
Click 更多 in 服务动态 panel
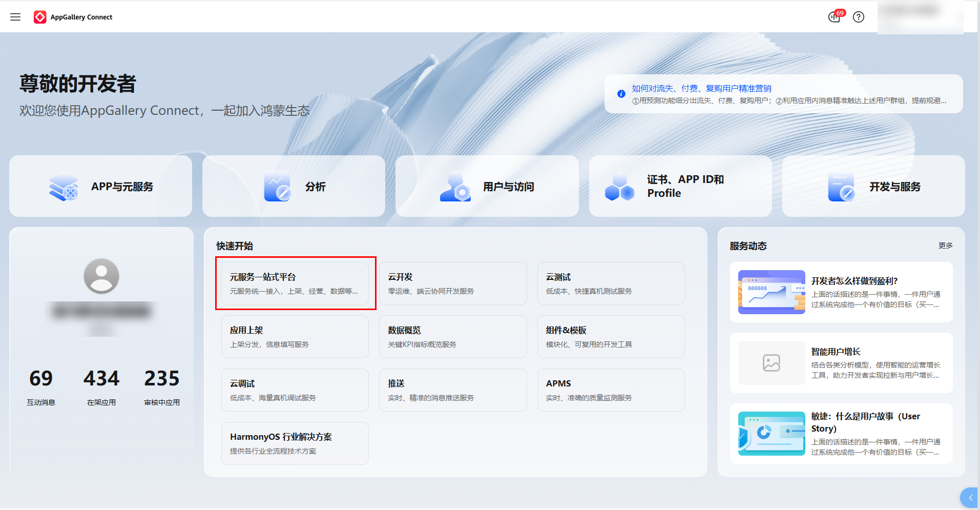[x=945, y=246]
